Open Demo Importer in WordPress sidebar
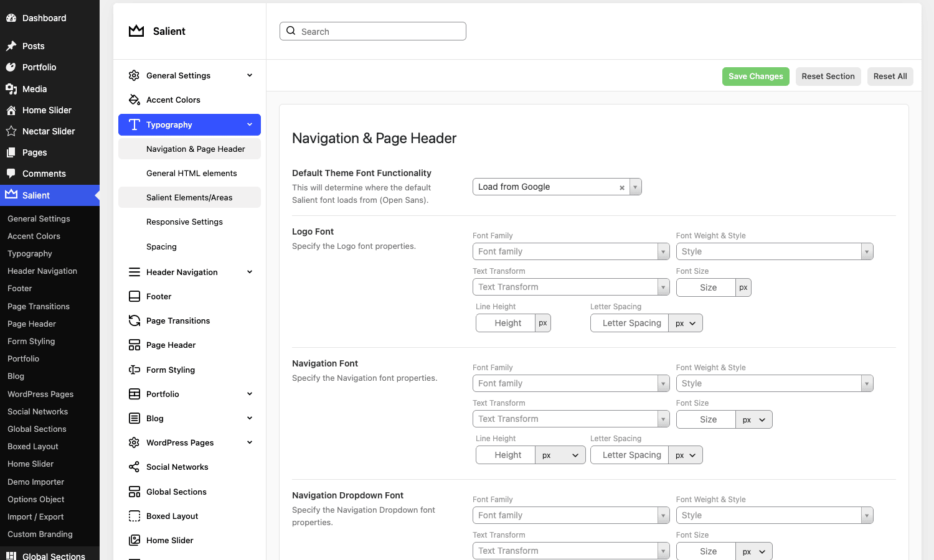Screen dimensions: 934x560 coord(35,482)
